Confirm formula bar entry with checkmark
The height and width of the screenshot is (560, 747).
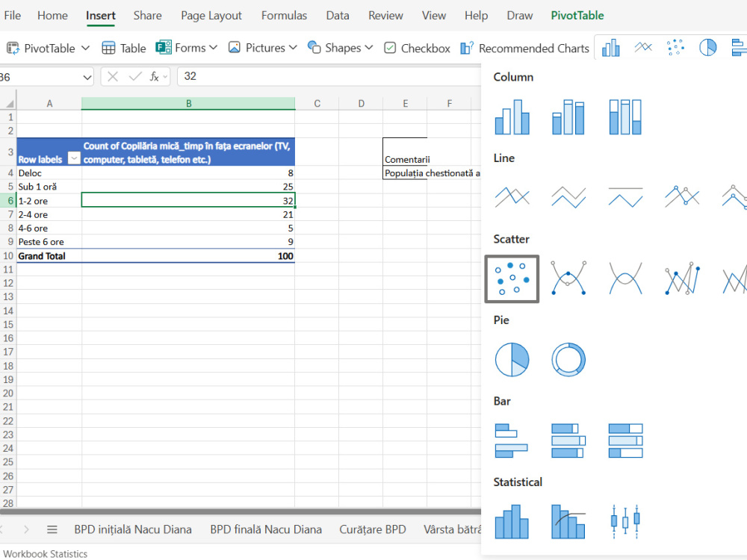[135, 77]
